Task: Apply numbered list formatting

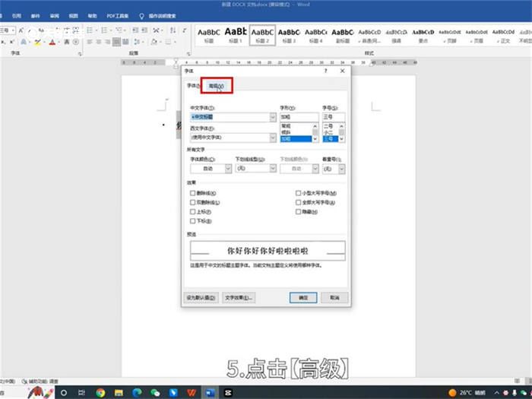Action: click(105, 30)
